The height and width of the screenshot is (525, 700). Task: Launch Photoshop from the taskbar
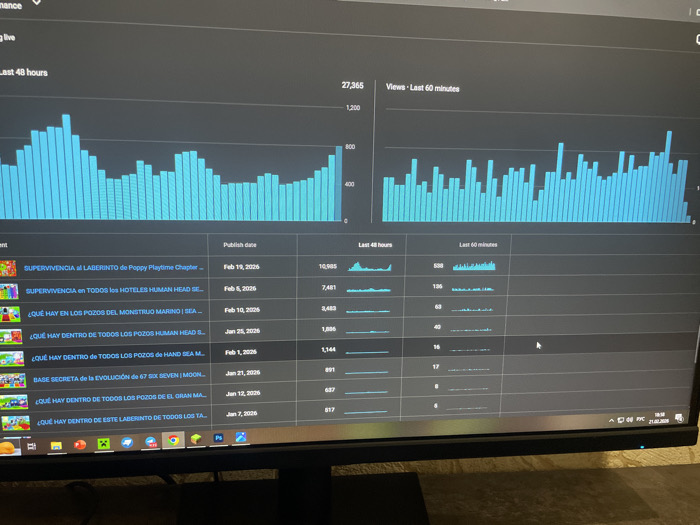coord(218,438)
